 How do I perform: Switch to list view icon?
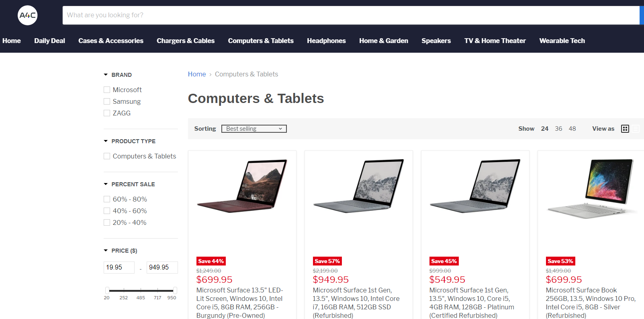pos(636,129)
